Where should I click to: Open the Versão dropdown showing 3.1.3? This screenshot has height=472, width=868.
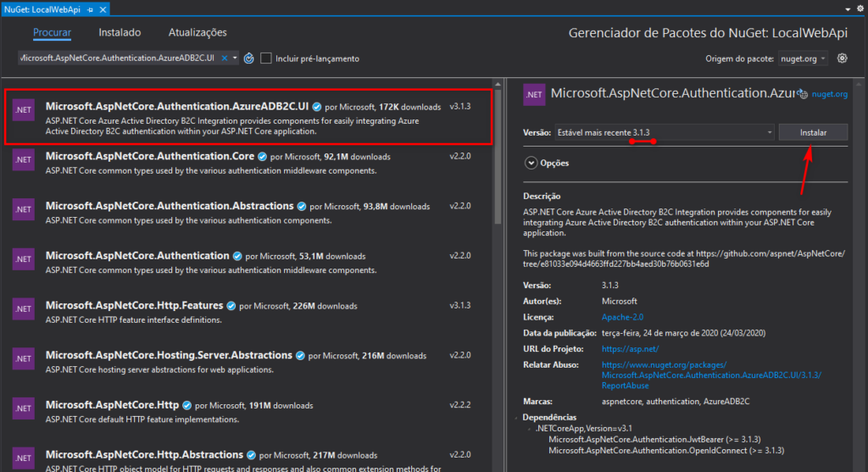click(664, 132)
